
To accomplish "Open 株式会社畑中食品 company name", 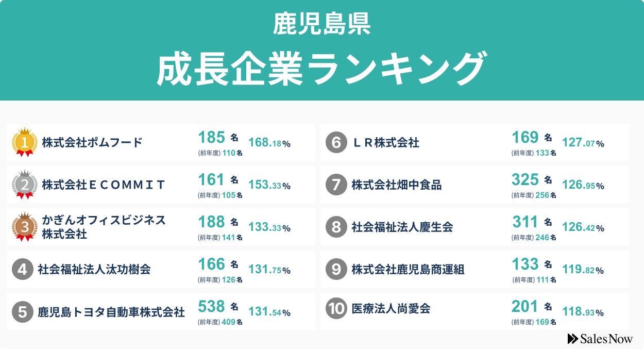I will tap(397, 185).
